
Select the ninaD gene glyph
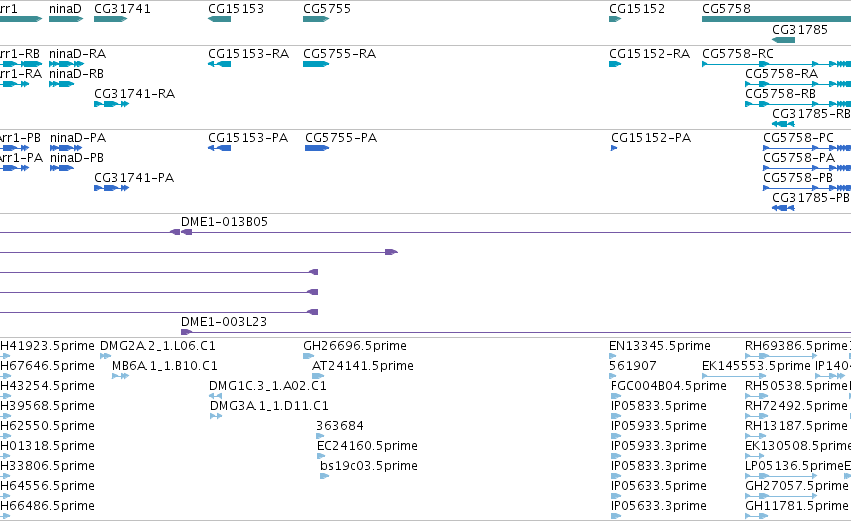(66, 19)
